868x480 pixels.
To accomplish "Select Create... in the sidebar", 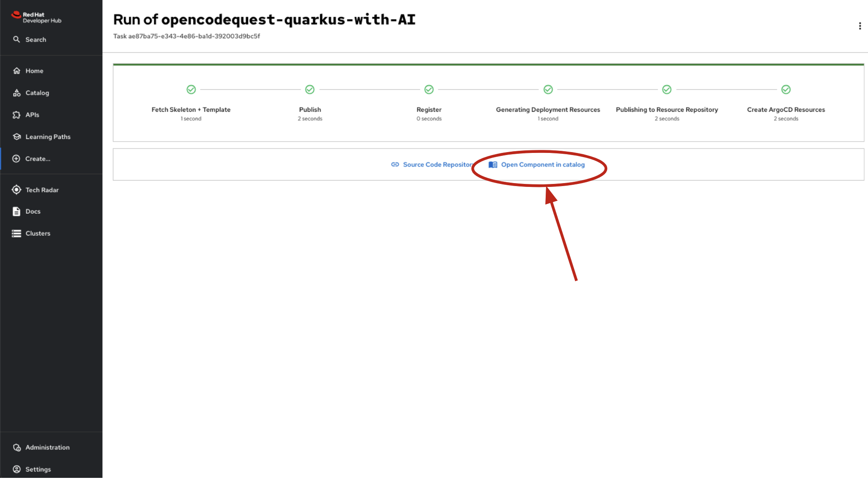I will (51, 159).
